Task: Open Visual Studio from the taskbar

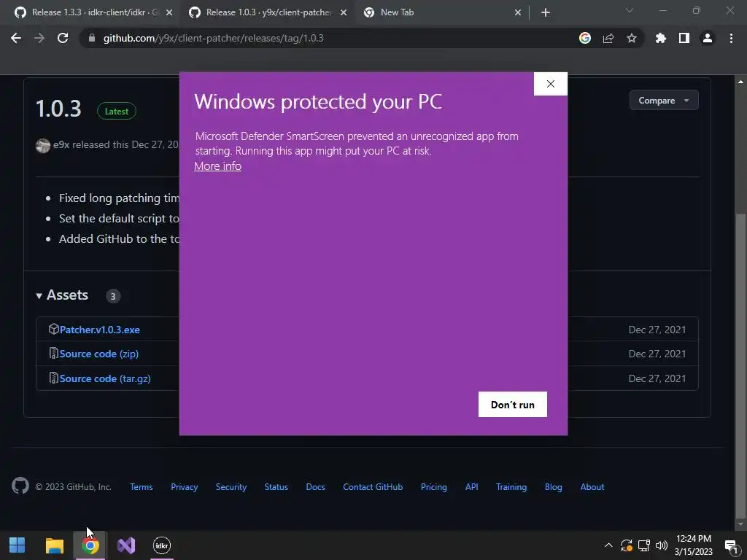Action: pyautogui.click(x=126, y=545)
